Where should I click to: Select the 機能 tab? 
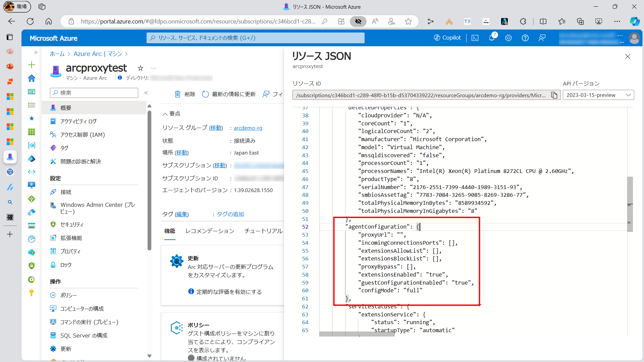tap(170, 231)
